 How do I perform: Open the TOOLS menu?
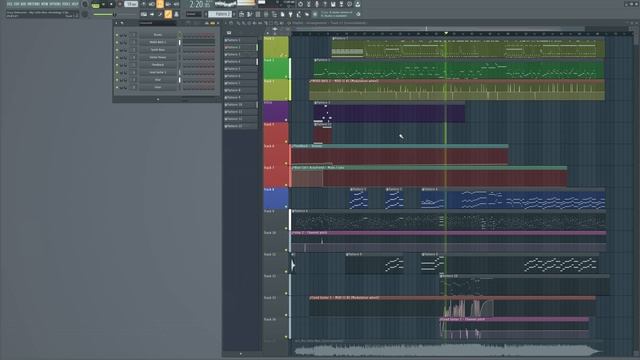[66, 4]
